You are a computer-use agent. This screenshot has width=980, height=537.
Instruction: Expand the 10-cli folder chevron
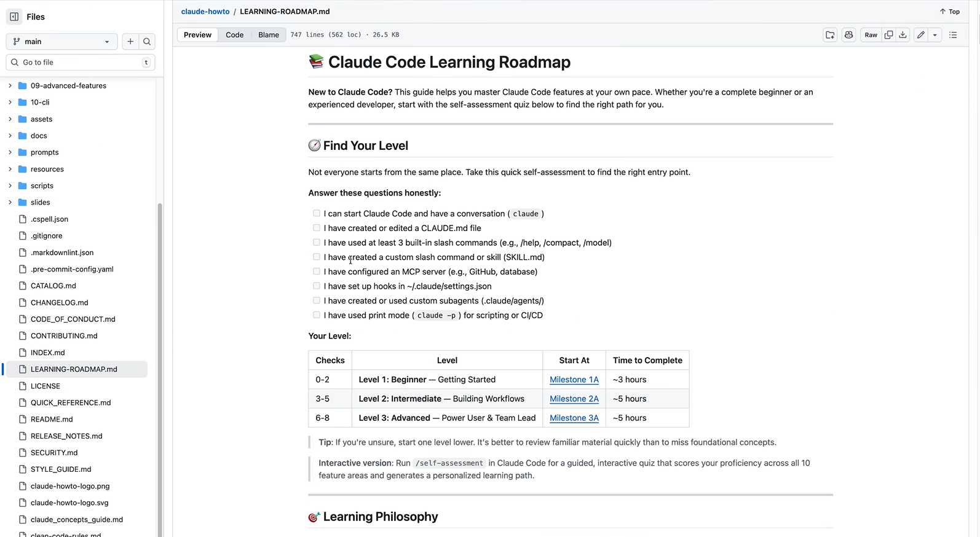(10, 103)
